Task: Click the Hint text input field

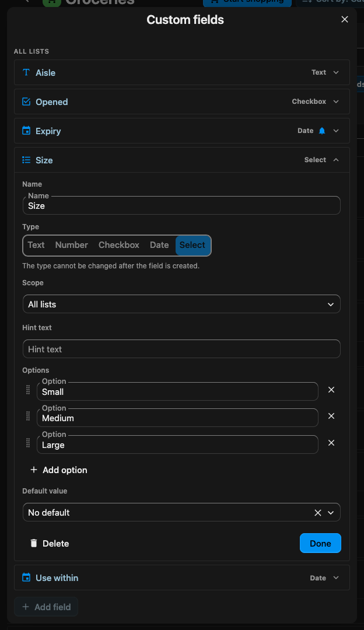Action: [x=181, y=349]
